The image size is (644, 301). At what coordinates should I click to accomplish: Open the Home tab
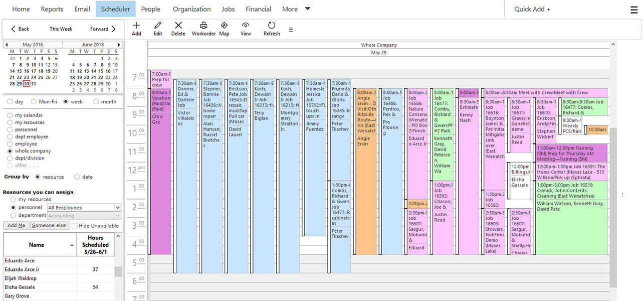coord(21,9)
